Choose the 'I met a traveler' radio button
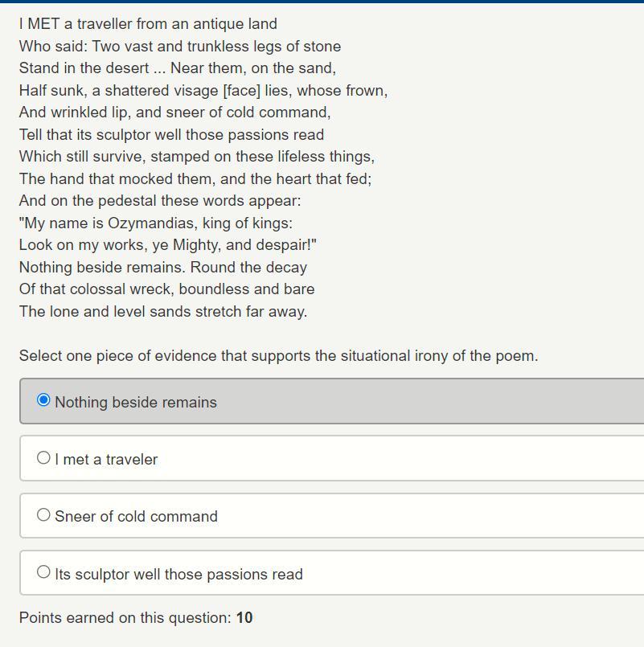Viewport: 644px width, 647px height. (43, 457)
